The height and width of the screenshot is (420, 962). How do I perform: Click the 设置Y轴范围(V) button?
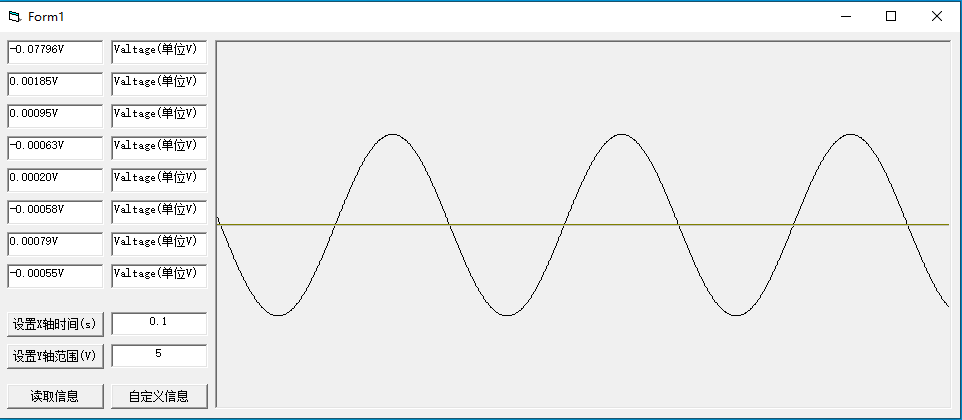tap(55, 356)
